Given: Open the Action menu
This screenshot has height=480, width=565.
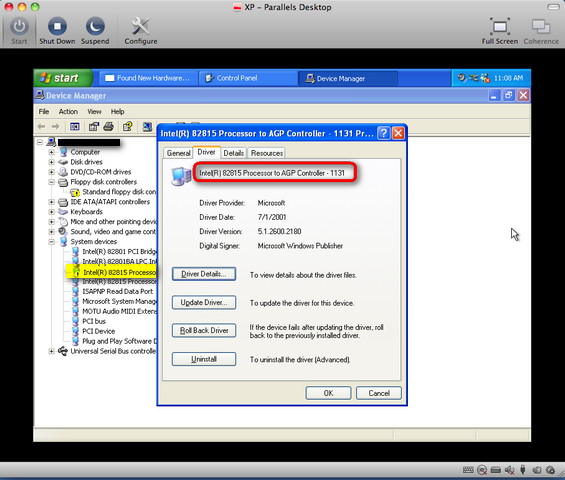Looking at the screenshot, I should tap(68, 112).
